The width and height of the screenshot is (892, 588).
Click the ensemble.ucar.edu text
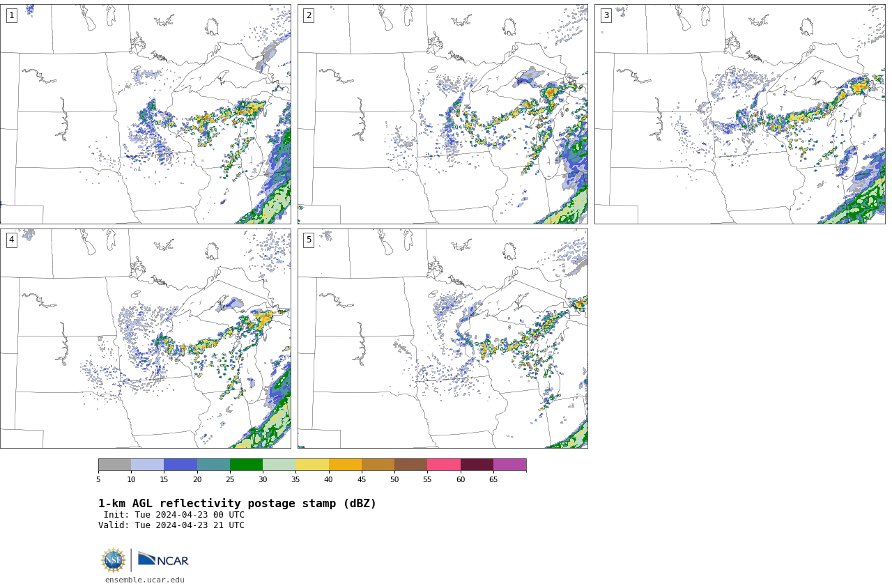pos(145,580)
